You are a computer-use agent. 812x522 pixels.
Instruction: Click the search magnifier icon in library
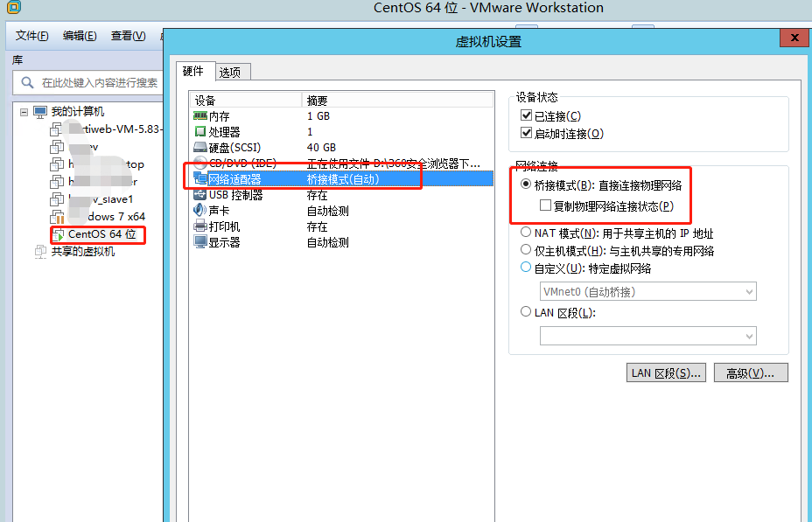tap(27, 82)
